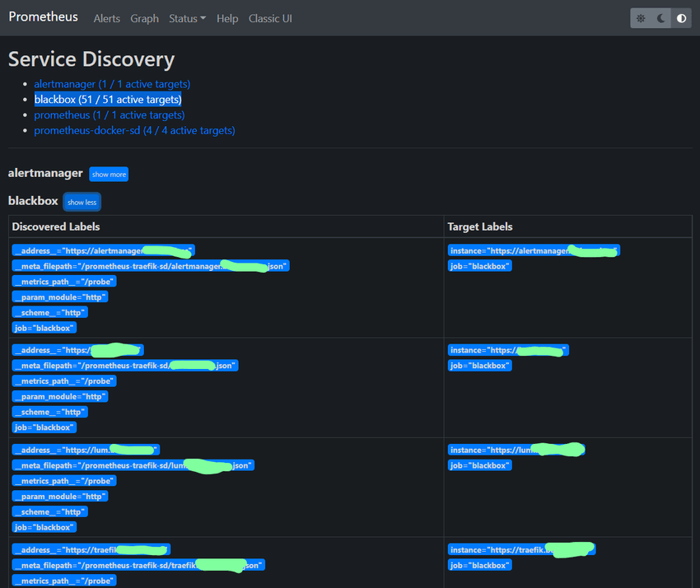
Task: Open the Status dropdown menu
Action: pos(188,18)
